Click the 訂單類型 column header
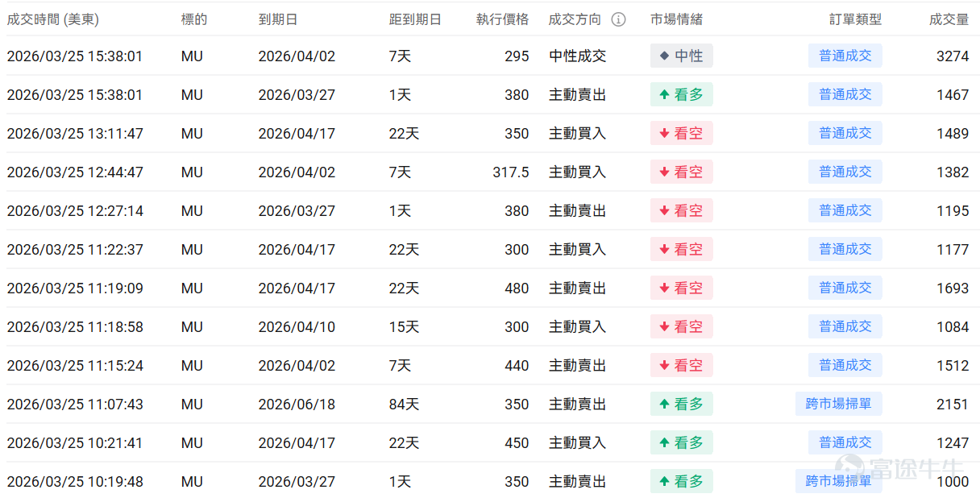This screenshot has height=498, width=980. (x=856, y=19)
